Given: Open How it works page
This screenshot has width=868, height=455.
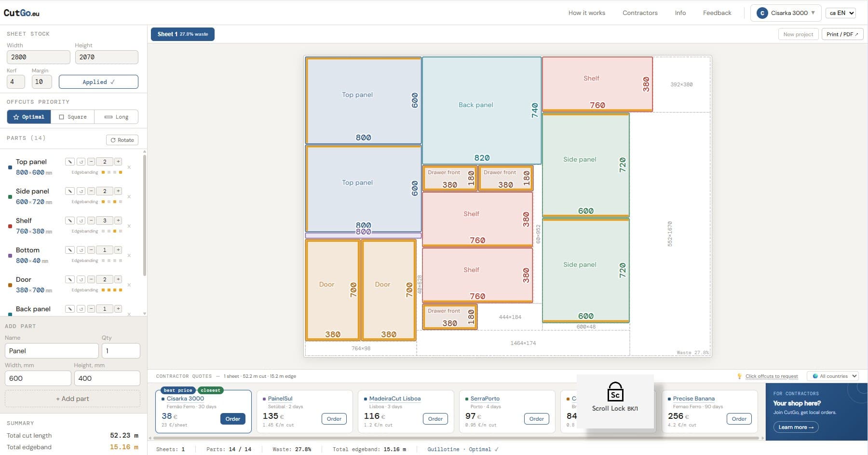Looking at the screenshot, I should click(x=586, y=13).
